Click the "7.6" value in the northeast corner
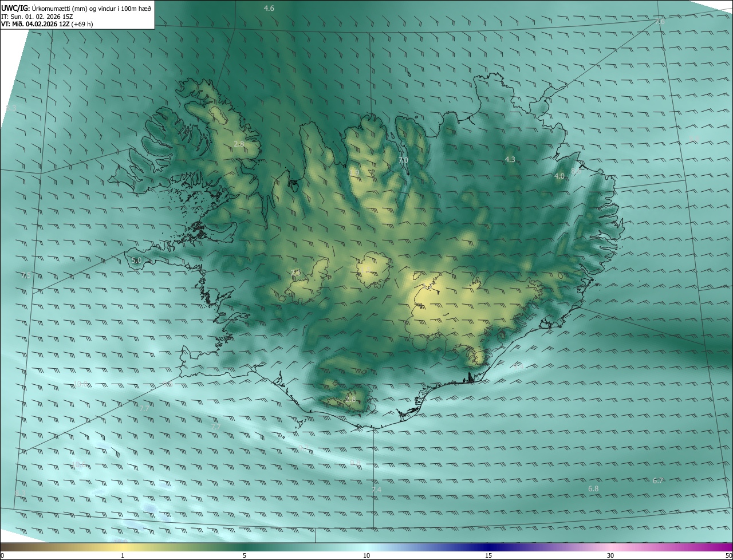This screenshot has width=733, height=560. click(x=660, y=22)
